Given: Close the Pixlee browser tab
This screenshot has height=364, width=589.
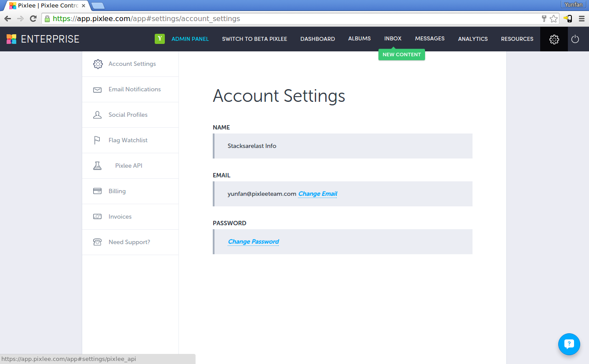Looking at the screenshot, I should click(84, 6).
